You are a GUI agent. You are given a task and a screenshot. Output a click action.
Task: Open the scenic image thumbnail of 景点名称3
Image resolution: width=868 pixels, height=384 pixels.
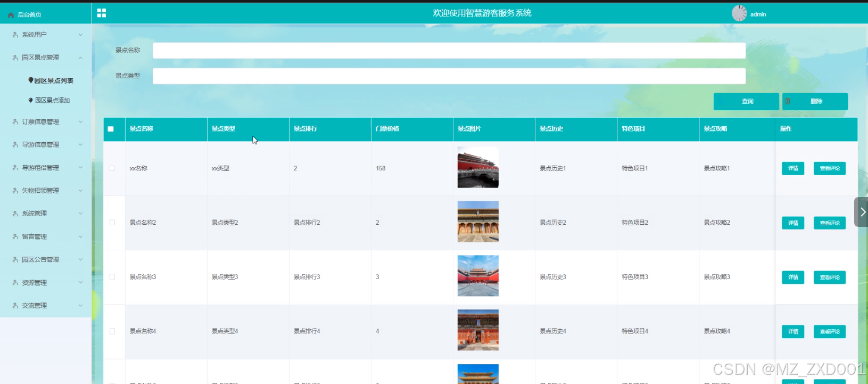coord(478,276)
